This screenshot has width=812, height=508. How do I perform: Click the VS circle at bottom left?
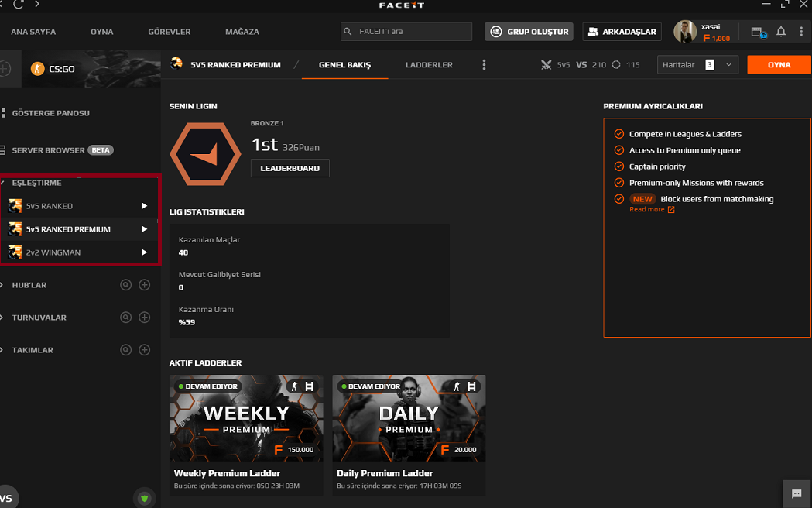point(7,498)
